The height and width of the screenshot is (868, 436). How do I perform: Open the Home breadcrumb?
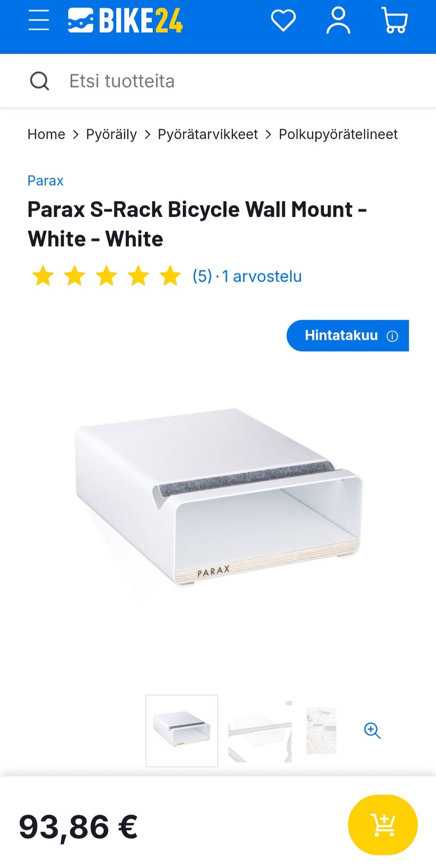(x=46, y=134)
